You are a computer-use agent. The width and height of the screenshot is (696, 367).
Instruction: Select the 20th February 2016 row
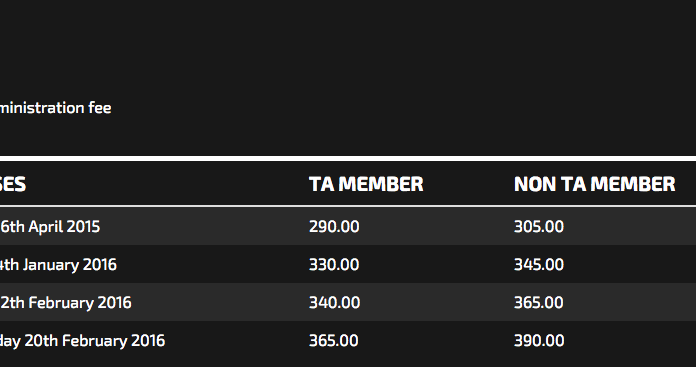[348, 340]
